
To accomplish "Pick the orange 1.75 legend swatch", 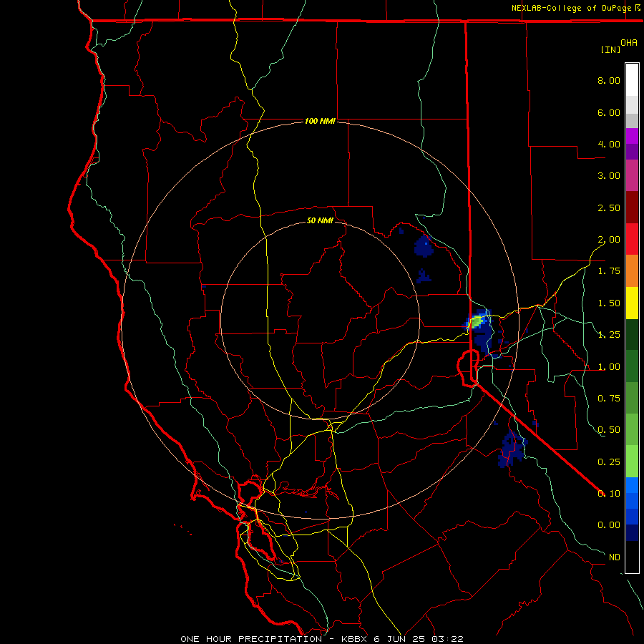I will click(632, 271).
